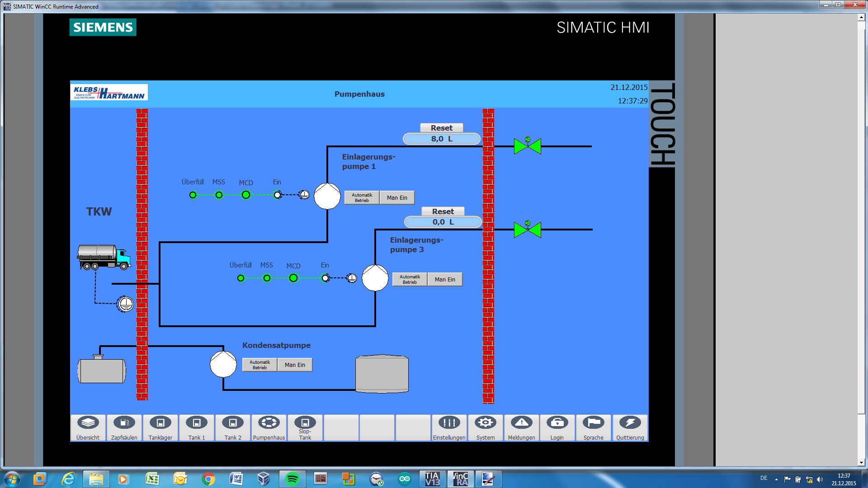
Task: Navigate to the Tank 1 screen
Action: (x=197, y=427)
